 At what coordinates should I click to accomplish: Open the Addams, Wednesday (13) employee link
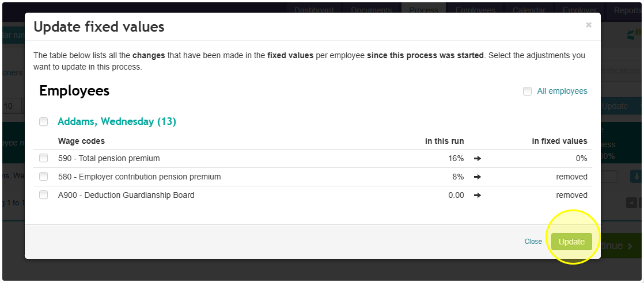pyautogui.click(x=117, y=121)
